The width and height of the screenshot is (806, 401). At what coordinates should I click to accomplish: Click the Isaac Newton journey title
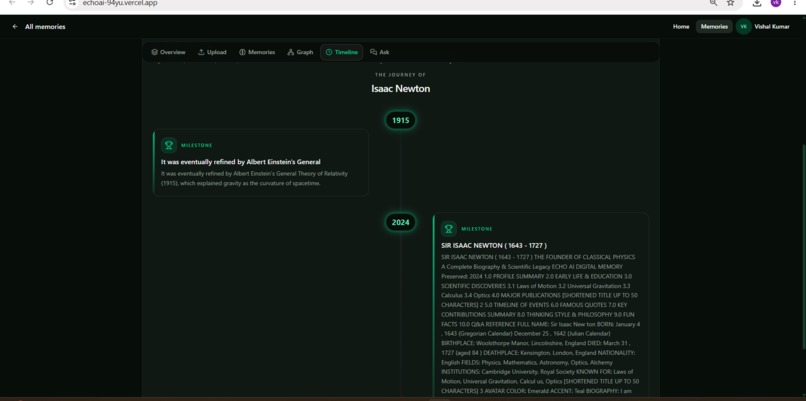coord(400,88)
